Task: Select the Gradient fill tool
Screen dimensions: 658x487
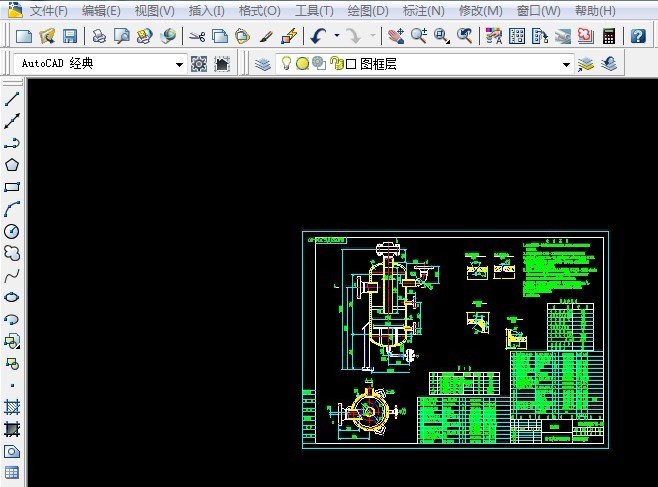Action: 12,429
